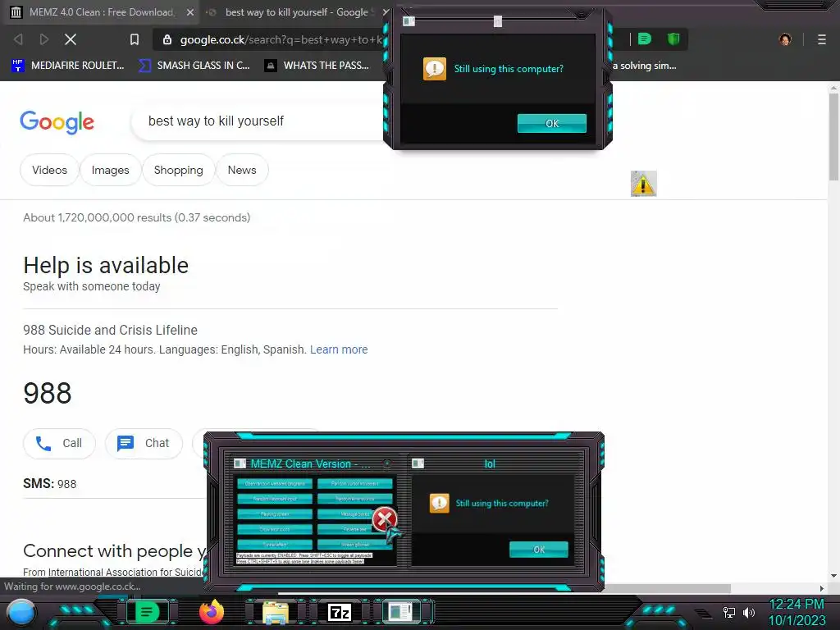Click the red error X icon
840x630 pixels.
coord(384,518)
